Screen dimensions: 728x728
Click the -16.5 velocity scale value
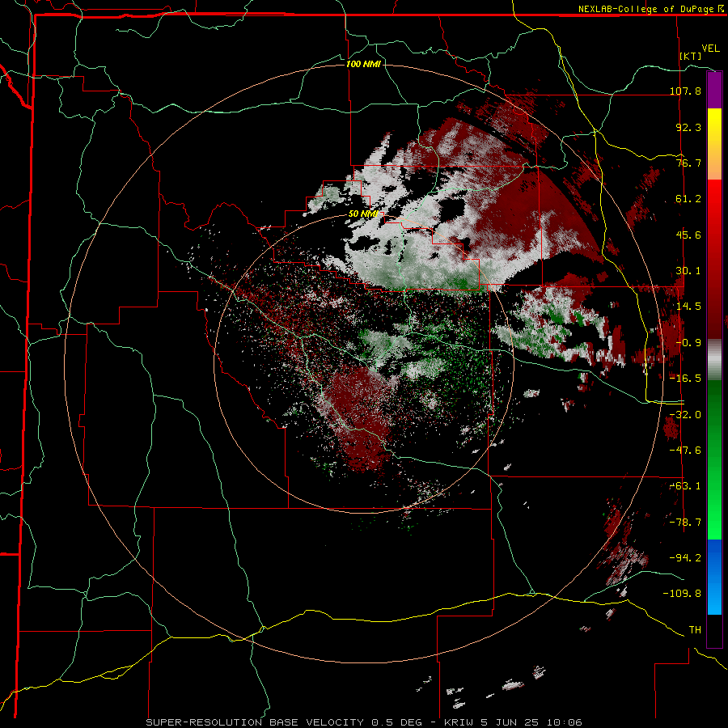[685, 379]
